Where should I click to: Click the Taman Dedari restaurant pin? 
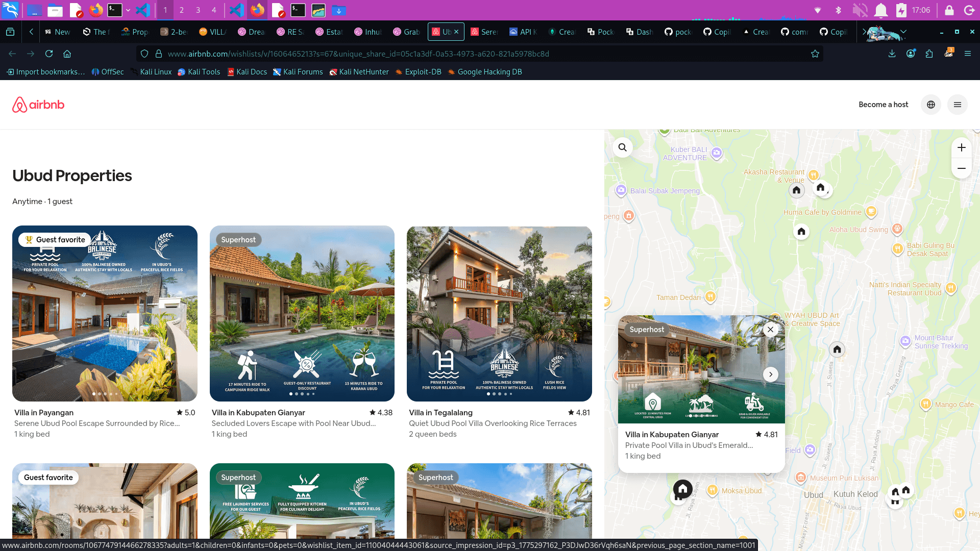(x=710, y=296)
